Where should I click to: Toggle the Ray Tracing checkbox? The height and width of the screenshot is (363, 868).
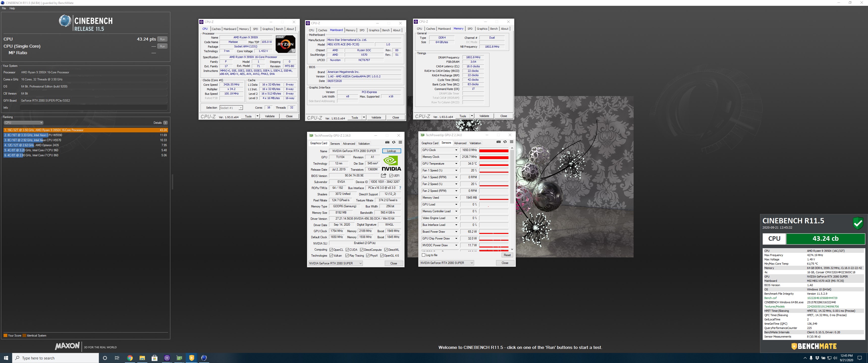(x=347, y=256)
